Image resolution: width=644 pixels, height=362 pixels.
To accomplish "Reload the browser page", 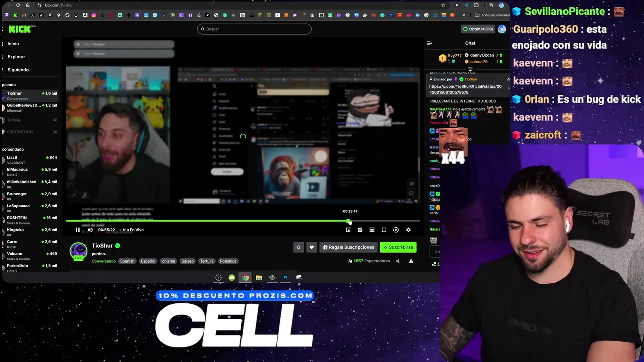I will point(18,5).
